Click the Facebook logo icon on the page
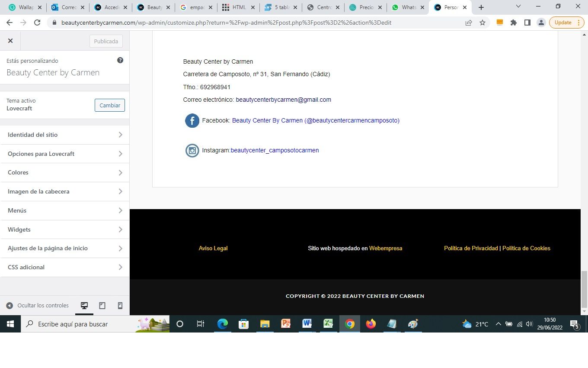 pos(192,121)
